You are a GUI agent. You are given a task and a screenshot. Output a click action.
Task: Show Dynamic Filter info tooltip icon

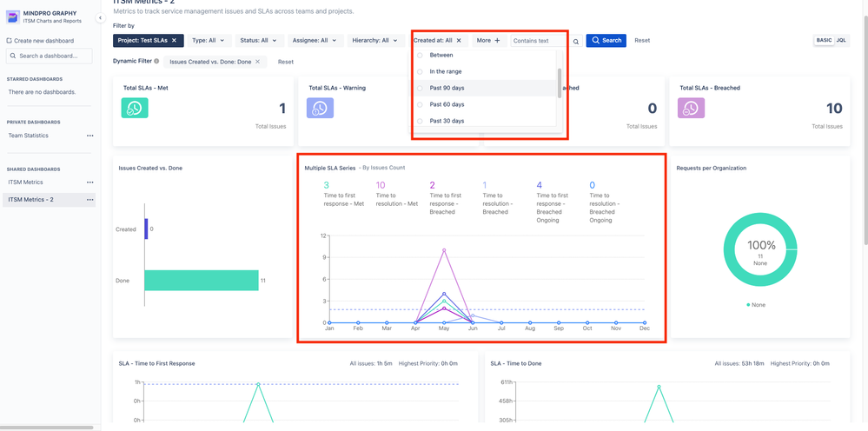[x=156, y=62]
